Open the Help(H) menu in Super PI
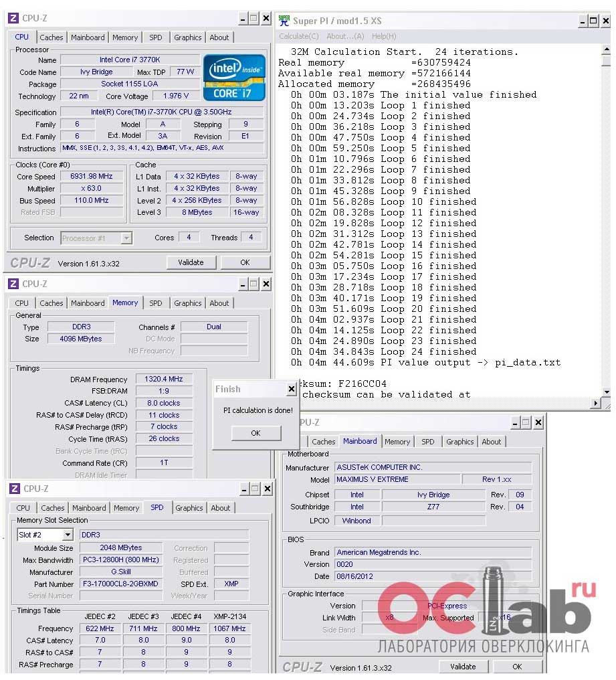Screen dimensions: 616x680 tap(384, 36)
